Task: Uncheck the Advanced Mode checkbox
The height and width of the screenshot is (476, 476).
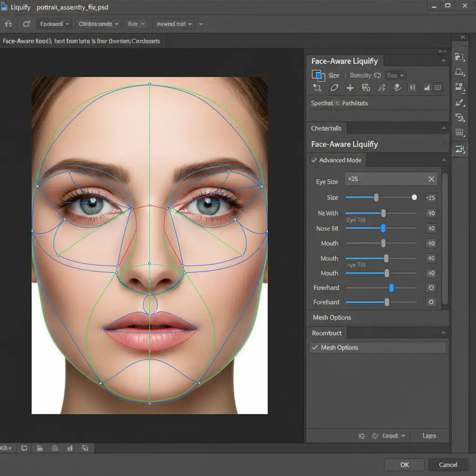Action: tap(314, 160)
